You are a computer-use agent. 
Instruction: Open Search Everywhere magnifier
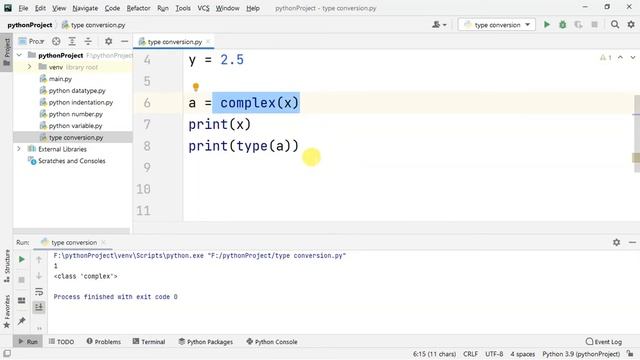point(615,25)
